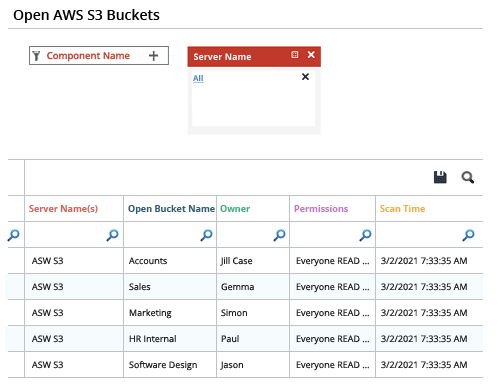500x390 pixels.
Task: Click the All link in Server Name filter
Action: tap(198, 78)
